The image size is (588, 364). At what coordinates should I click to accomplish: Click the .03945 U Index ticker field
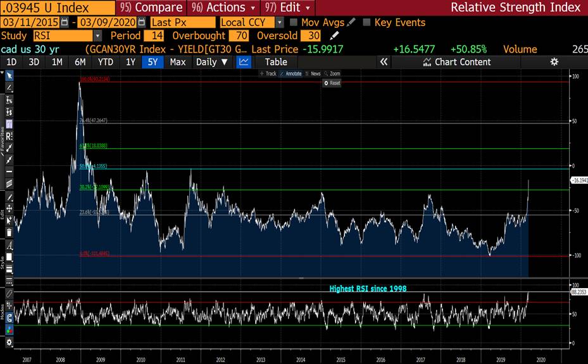tap(58, 8)
